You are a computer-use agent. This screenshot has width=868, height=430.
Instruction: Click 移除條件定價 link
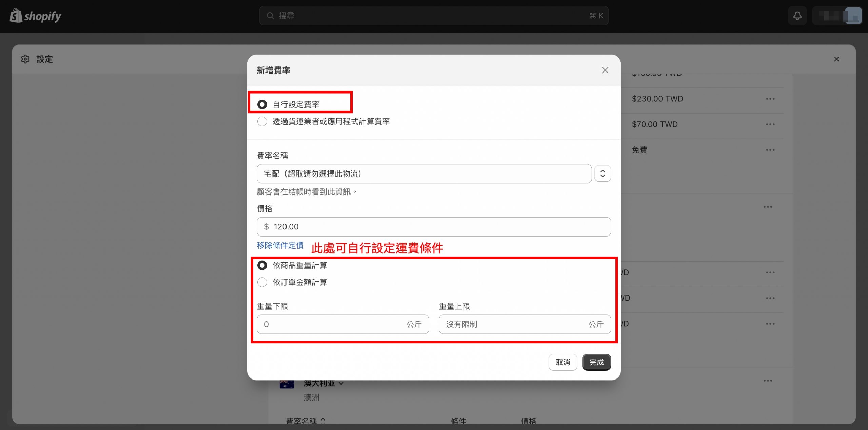(280, 245)
